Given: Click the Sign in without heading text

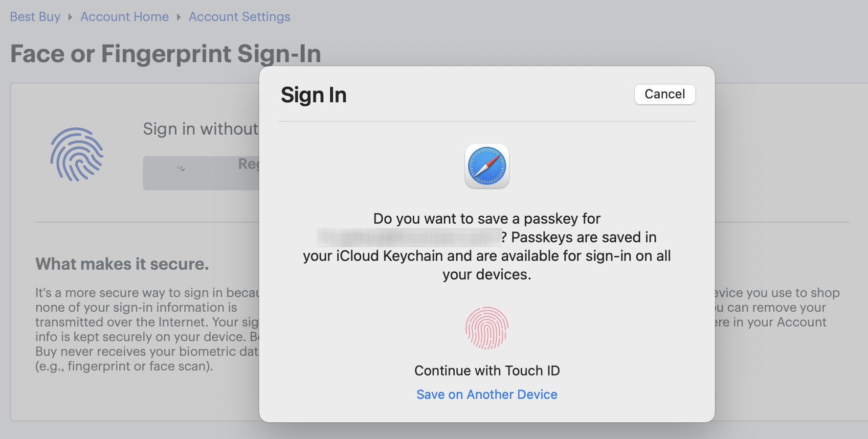Looking at the screenshot, I should 200,129.
